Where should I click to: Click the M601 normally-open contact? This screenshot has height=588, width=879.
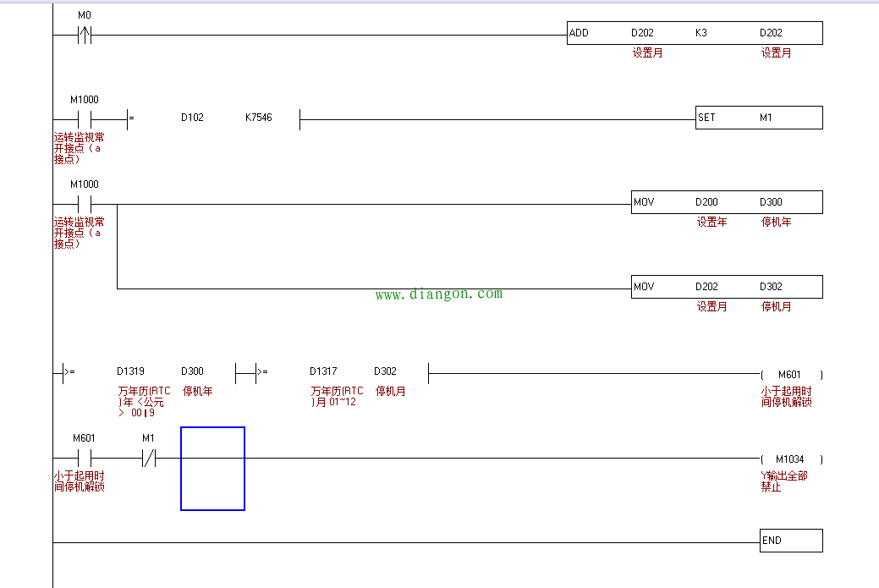coord(85,459)
